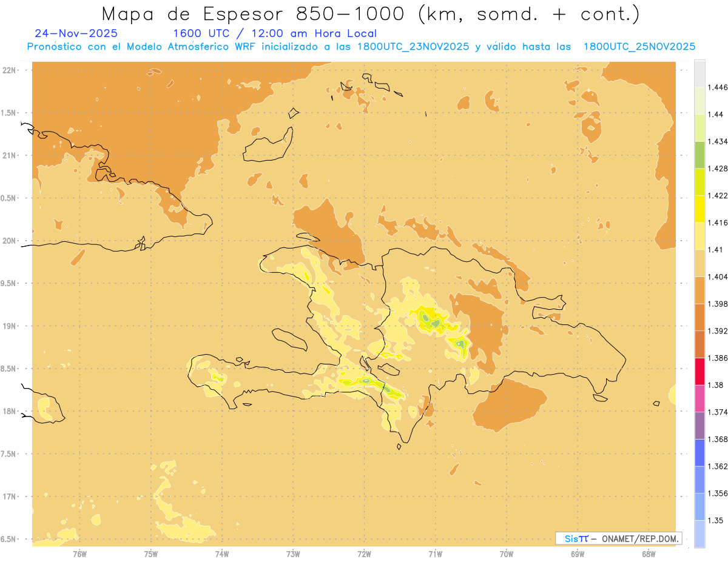Click the colorbar label '1.38'
This screenshot has height=562, width=728.
point(715,385)
